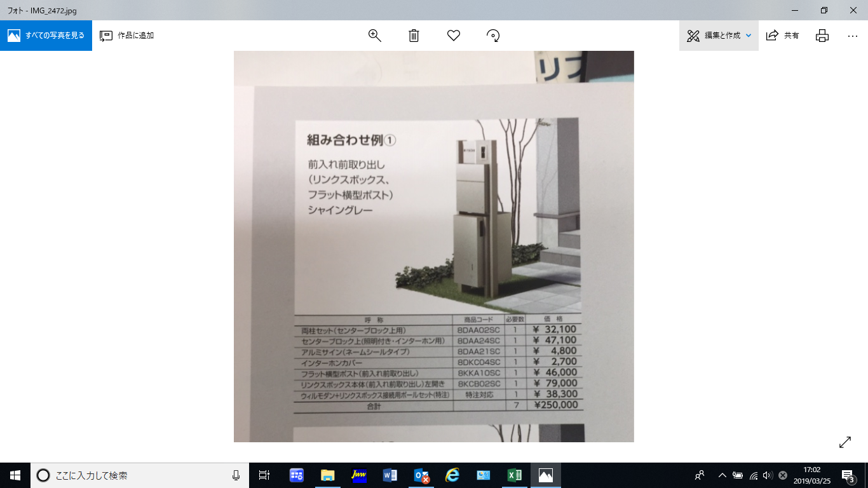The height and width of the screenshot is (488, 868).
Task: Click the 共有 share button
Action: (x=783, y=36)
